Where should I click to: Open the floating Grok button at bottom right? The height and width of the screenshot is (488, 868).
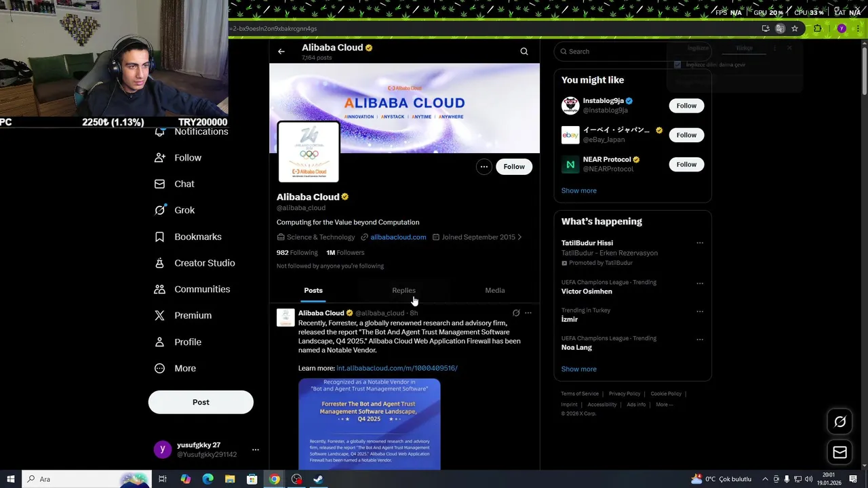[840, 422]
